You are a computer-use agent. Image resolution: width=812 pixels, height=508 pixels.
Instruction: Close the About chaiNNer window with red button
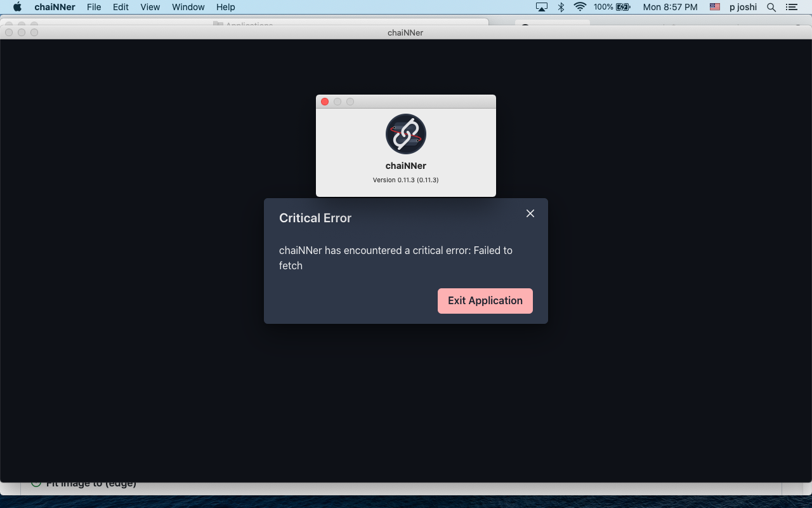tap(325, 102)
